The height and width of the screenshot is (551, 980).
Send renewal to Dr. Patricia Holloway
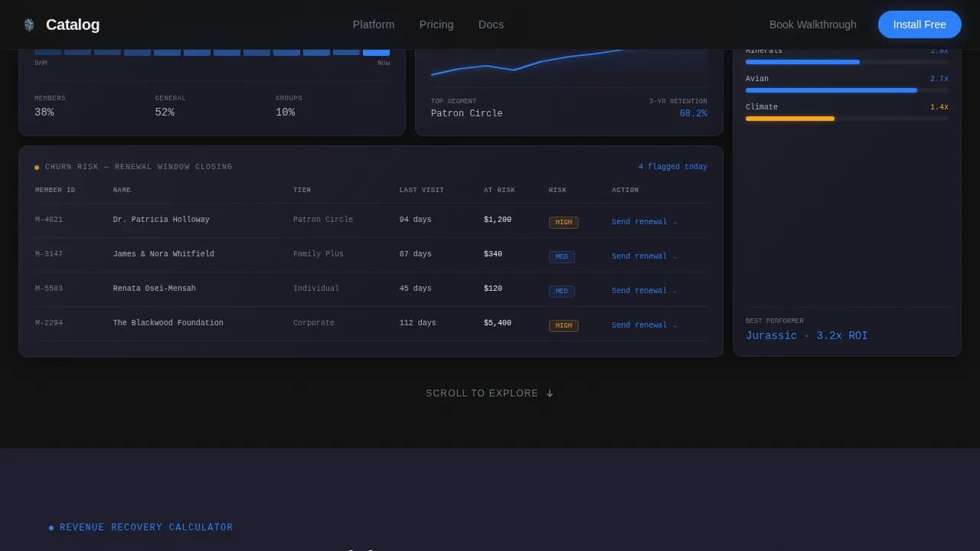pos(644,222)
